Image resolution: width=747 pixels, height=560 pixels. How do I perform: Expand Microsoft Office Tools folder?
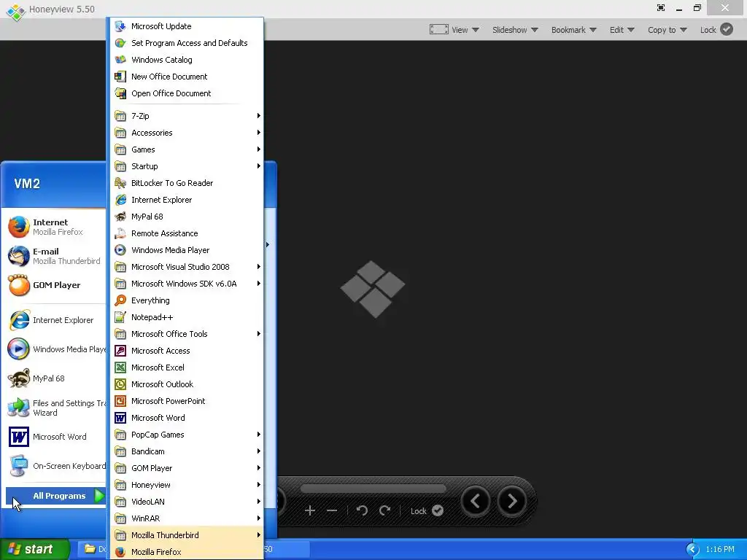(x=187, y=334)
